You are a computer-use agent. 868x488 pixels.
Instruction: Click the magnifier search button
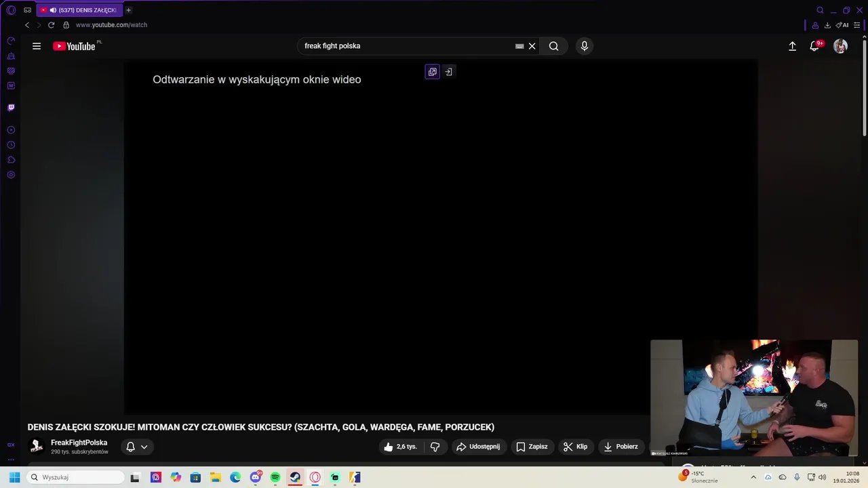tap(554, 46)
